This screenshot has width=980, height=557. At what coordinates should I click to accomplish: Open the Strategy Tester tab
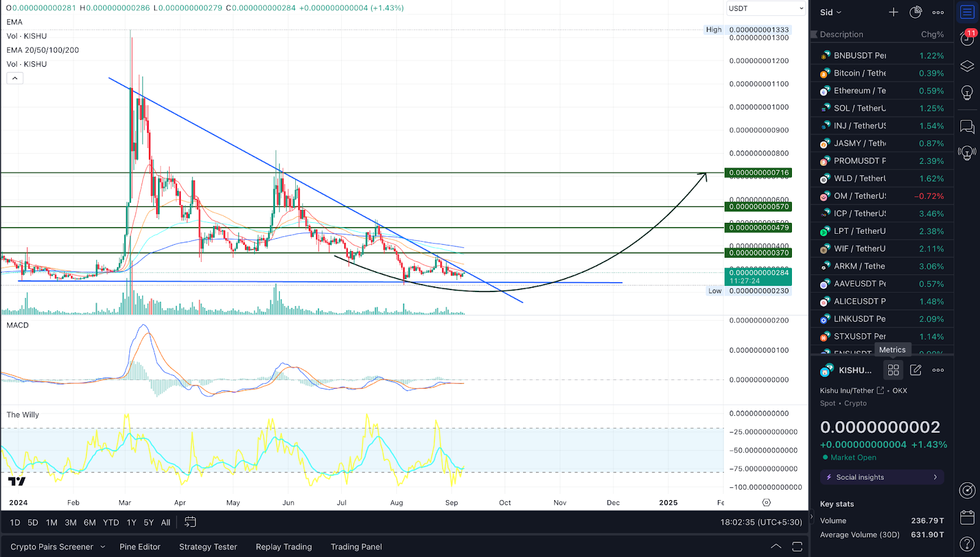point(208,547)
